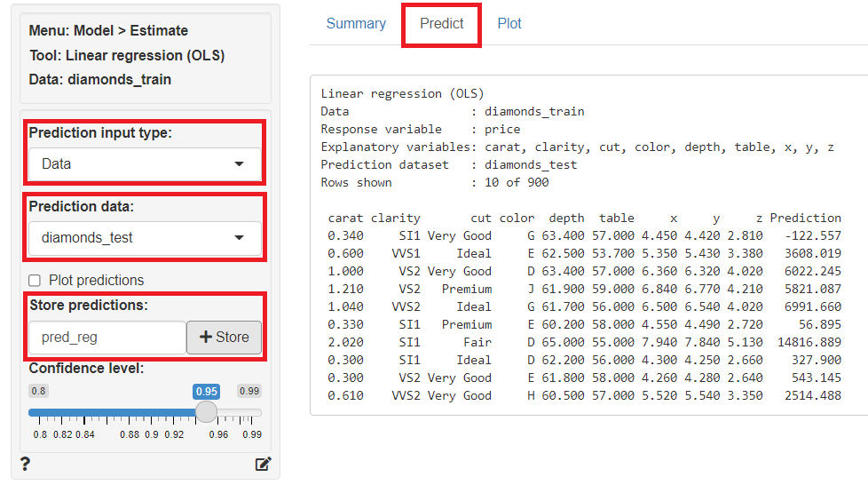Open the help question mark icon
This screenshot has width=868, height=493.
pos(25,463)
